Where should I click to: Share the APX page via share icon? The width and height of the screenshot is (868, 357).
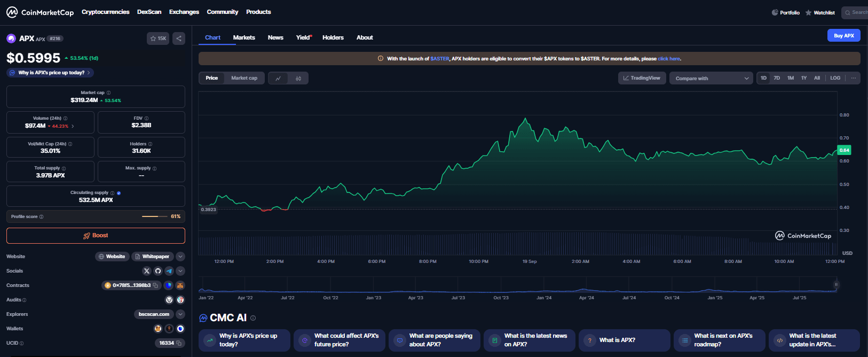[x=179, y=38]
